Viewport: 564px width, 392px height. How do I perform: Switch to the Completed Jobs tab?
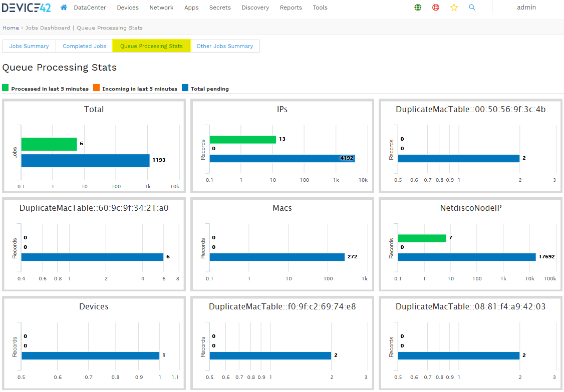(x=84, y=46)
